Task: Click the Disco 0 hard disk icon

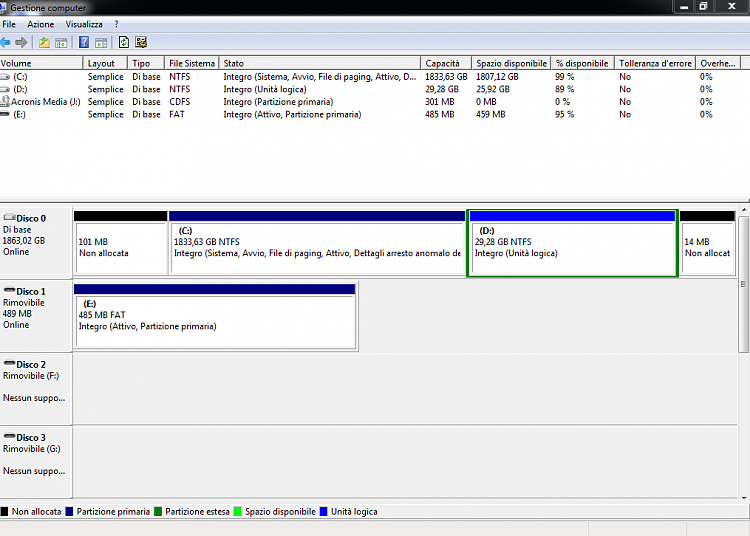Action: (9, 218)
